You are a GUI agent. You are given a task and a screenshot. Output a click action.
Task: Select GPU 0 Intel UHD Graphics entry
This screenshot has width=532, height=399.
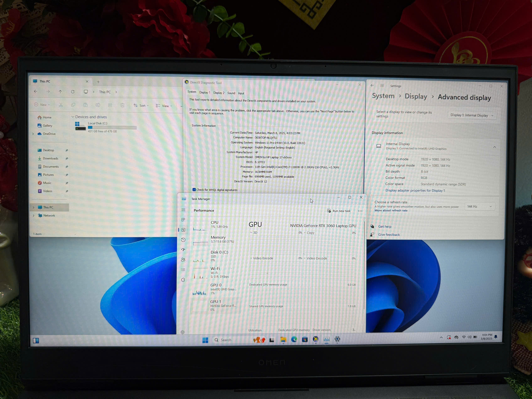click(x=216, y=289)
